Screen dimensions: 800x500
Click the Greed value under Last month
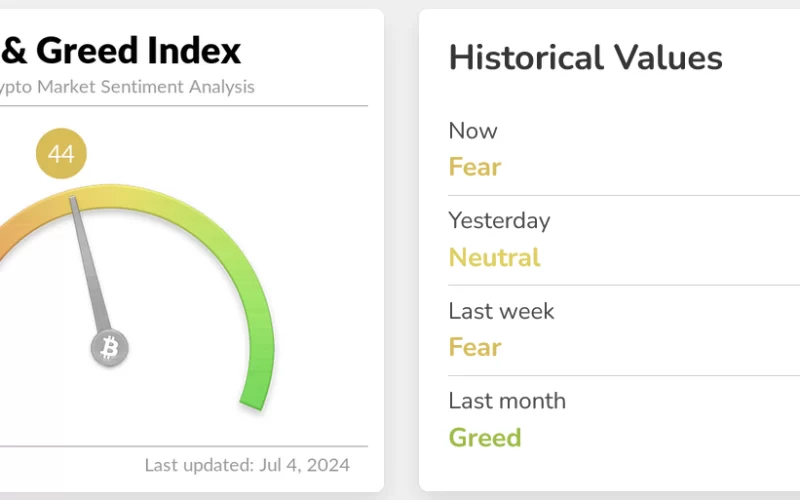485,437
